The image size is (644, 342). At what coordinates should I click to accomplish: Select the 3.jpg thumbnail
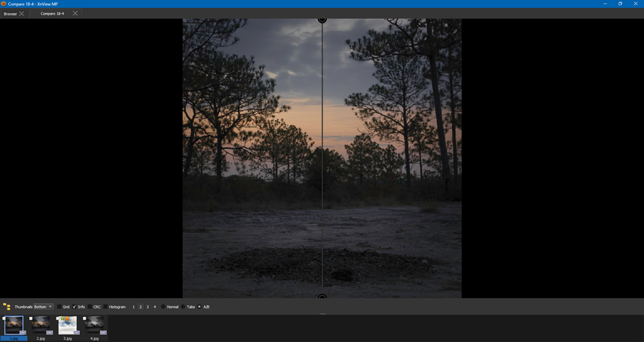(x=67, y=325)
